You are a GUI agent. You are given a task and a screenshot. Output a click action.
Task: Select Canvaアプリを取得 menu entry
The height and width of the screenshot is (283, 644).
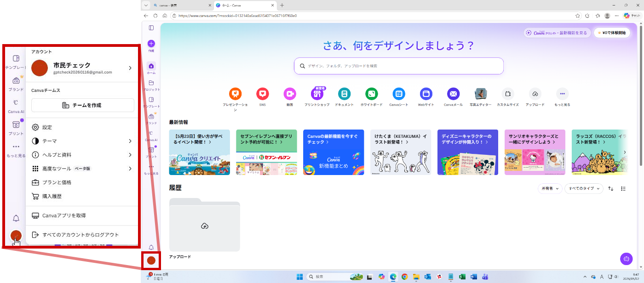click(82, 215)
